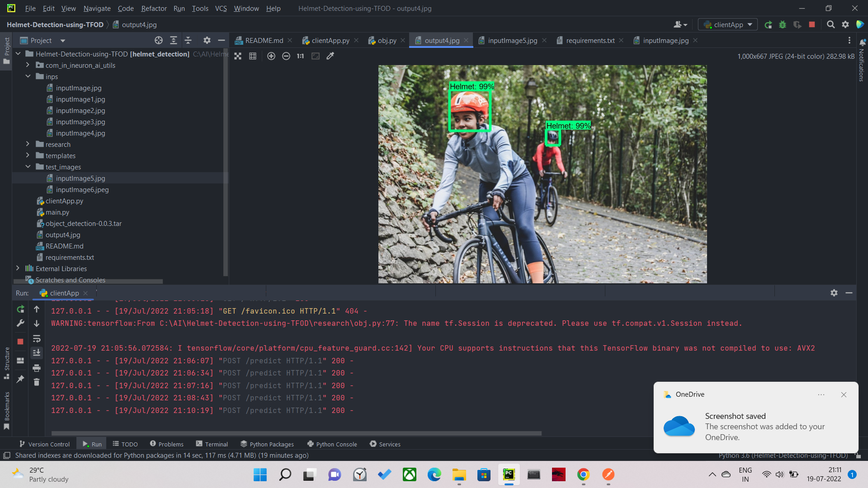Collapse the test_images folder
868x488 pixels.
28,167
